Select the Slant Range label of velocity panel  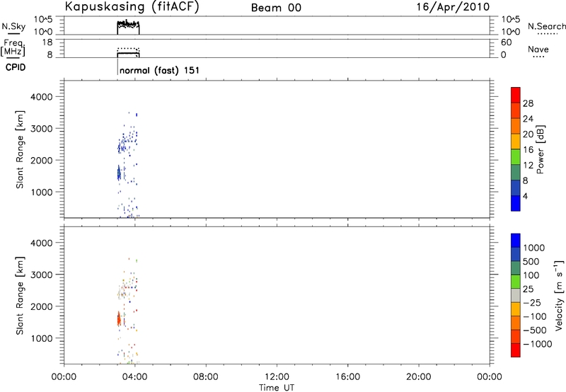(x=20, y=296)
